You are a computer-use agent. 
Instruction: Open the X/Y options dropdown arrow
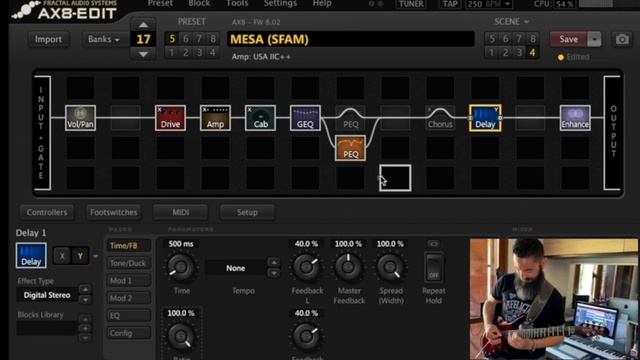point(96,256)
